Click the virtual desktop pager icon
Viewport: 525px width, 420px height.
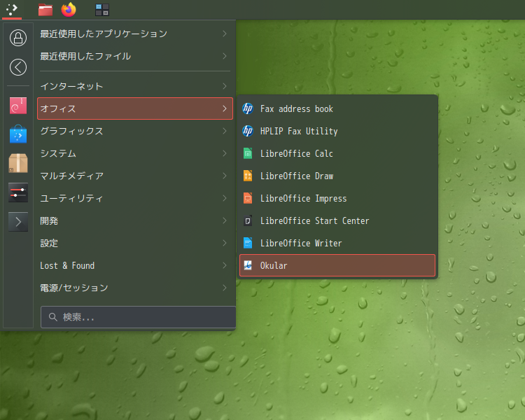[102, 10]
